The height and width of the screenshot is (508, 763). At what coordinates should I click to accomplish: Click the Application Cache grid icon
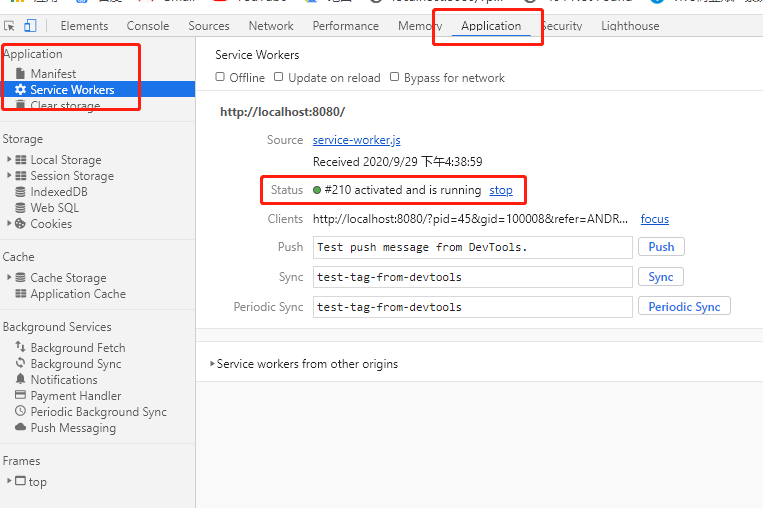pyautogui.click(x=20, y=293)
